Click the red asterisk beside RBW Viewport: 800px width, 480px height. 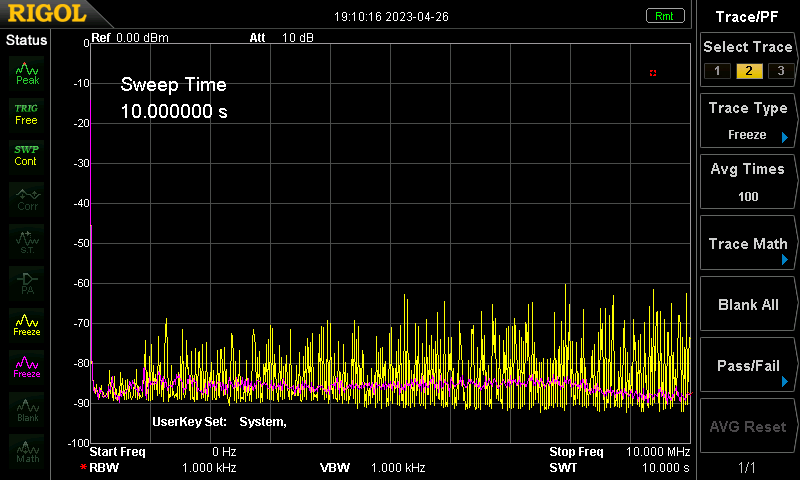(x=83, y=467)
